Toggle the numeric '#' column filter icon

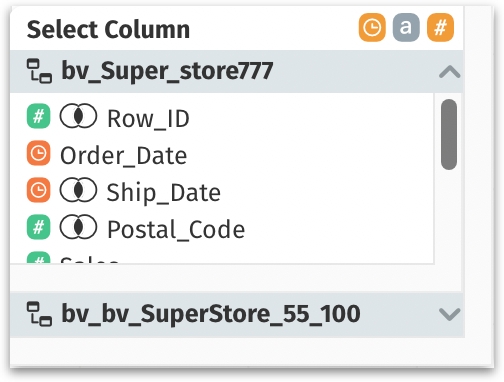point(440,28)
